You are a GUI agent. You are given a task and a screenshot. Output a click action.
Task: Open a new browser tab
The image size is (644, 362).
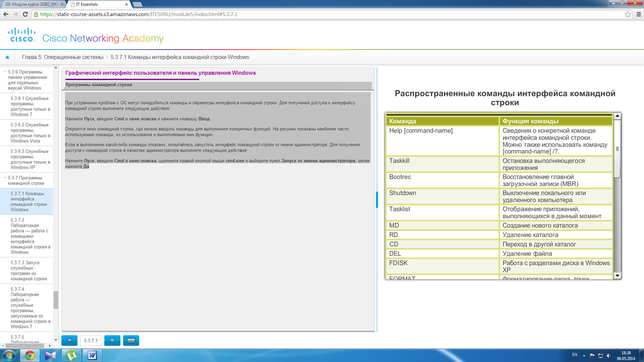pos(138,4)
